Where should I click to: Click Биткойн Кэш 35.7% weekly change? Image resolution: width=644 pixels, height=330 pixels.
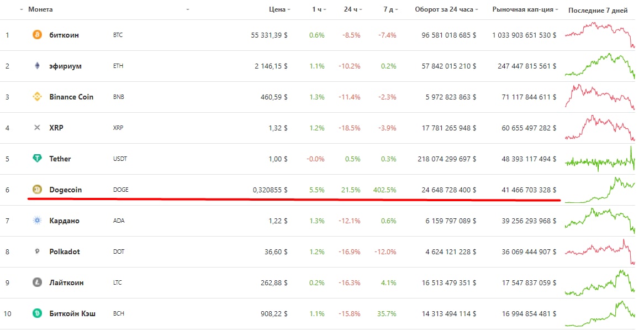[x=387, y=314]
